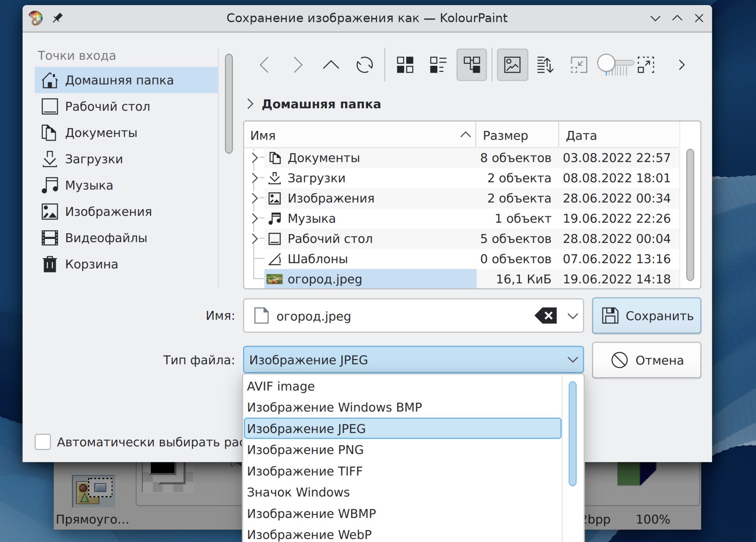The height and width of the screenshot is (542, 756).
Task: Select the огород.jpeg file in the list
Action: click(x=371, y=279)
